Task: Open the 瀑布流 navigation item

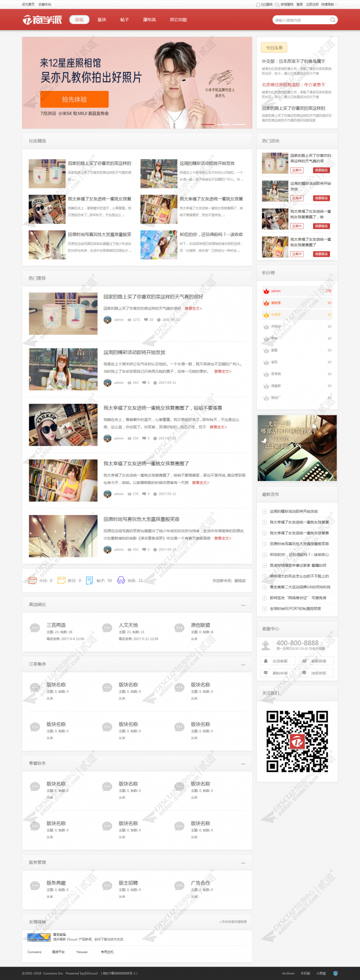Action: click(x=150, y=20)
